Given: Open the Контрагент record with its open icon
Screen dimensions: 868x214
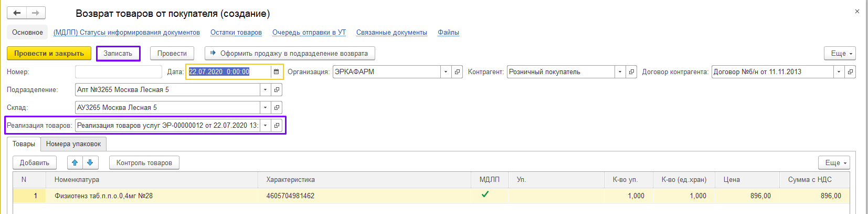Looking at the screenshot, I should 632,72.
